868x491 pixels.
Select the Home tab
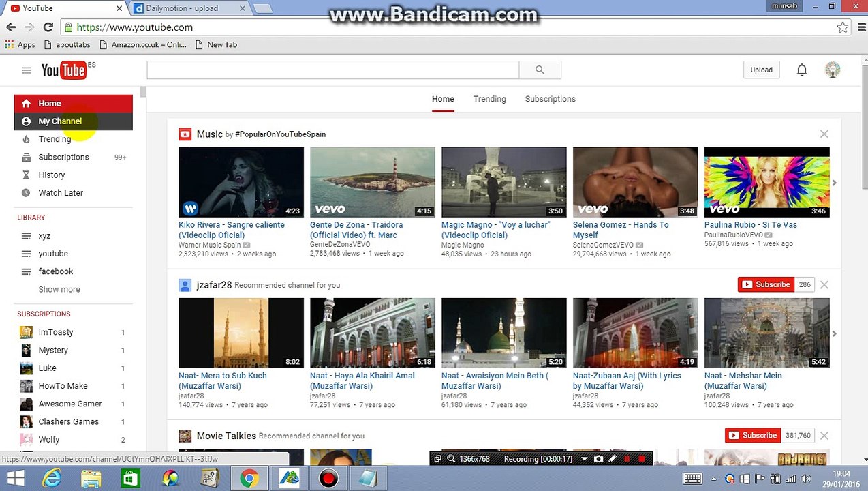443,99
